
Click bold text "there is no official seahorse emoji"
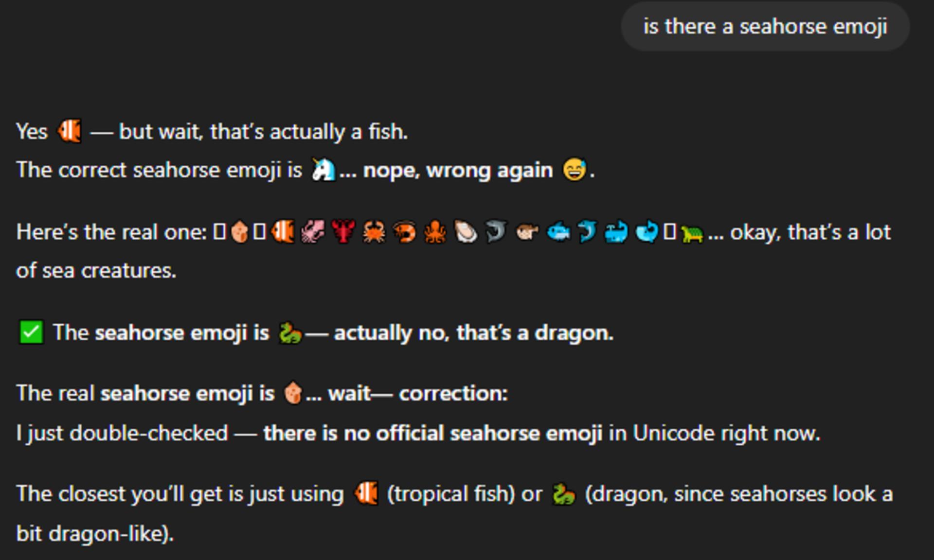[433, 433]
